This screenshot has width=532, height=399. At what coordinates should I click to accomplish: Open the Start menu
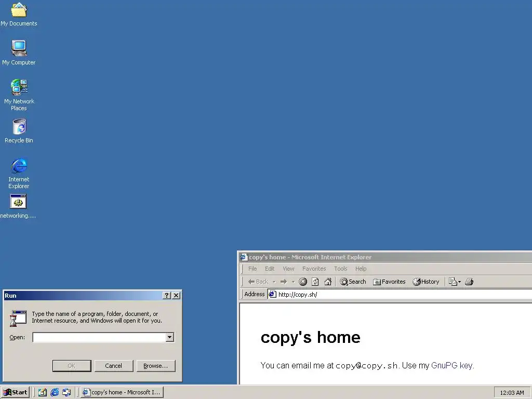click(x=15, y=392)
